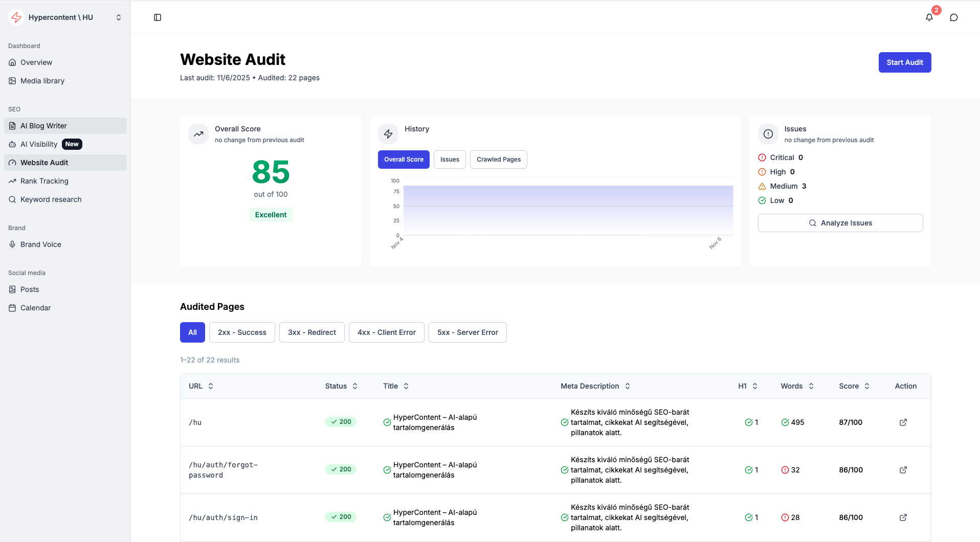Open Rank Tracking from the sidebar
This screenshot has height=542, width=980.
pos(44,181)
